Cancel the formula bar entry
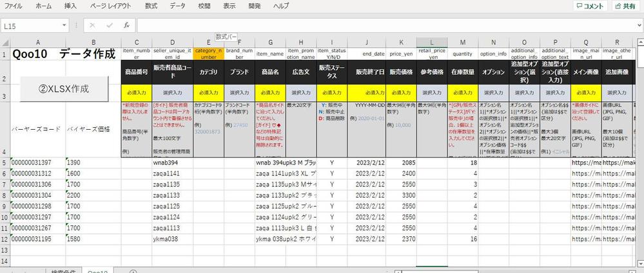644x273 pixels. [x=92, y=25]
